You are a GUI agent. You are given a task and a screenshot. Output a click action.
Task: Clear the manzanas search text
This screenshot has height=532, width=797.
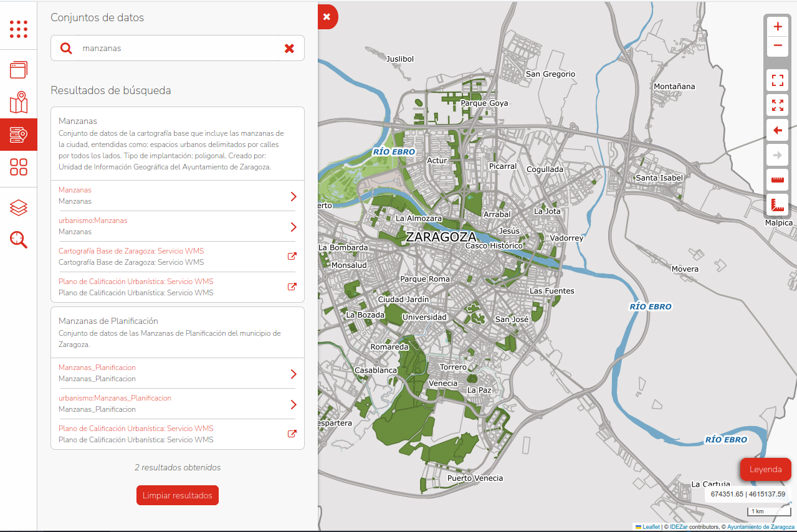click(x=289, y=48)
